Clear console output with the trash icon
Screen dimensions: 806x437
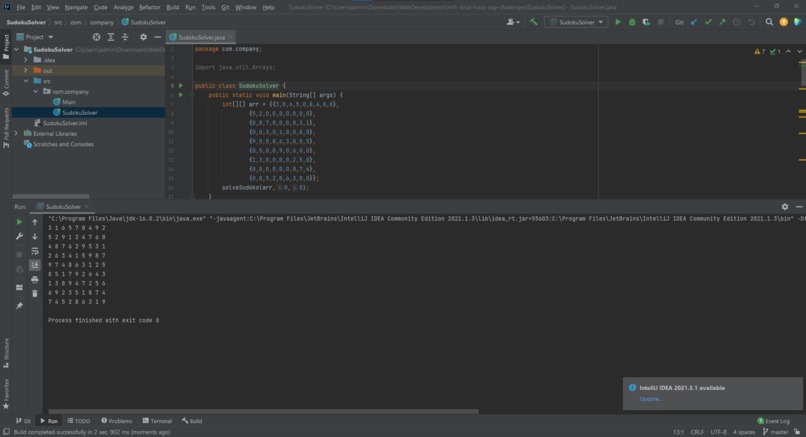click(x=34, y=294)
